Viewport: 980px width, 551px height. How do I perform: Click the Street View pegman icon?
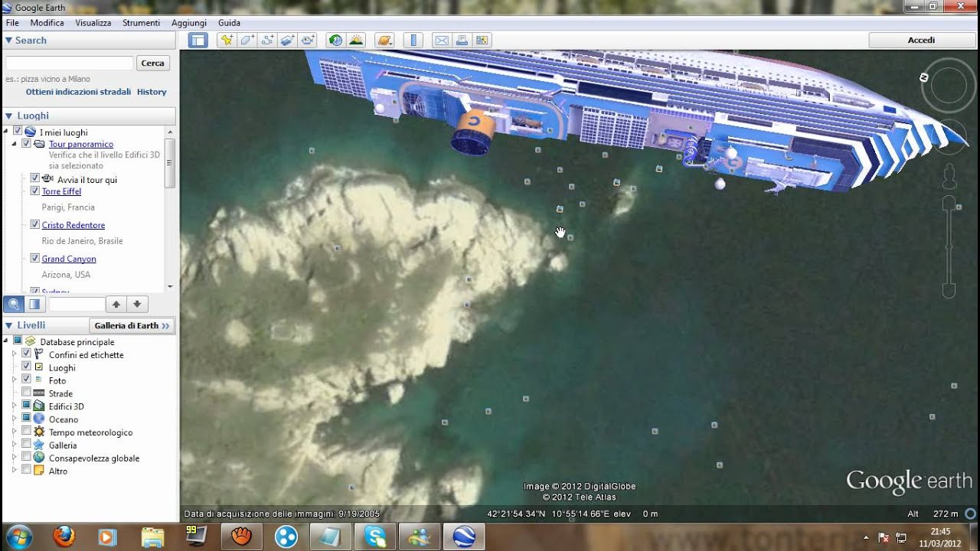pyautogui.click(x=949, y=178)
